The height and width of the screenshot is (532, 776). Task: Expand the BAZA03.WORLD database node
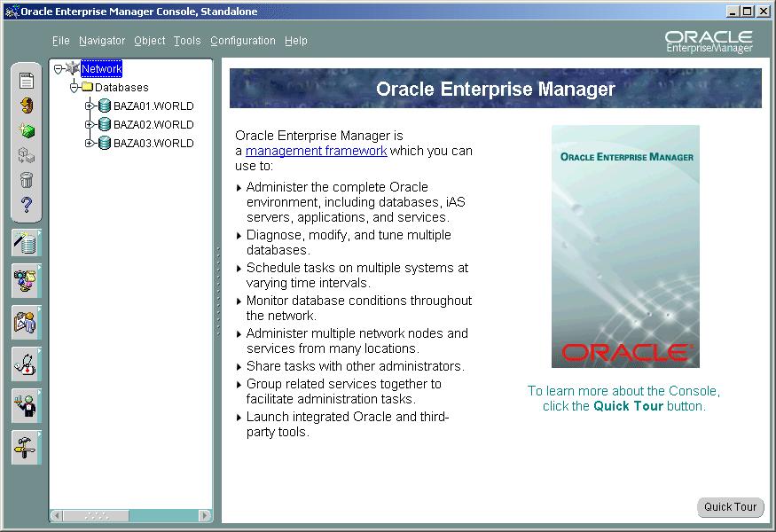point(89,144)
